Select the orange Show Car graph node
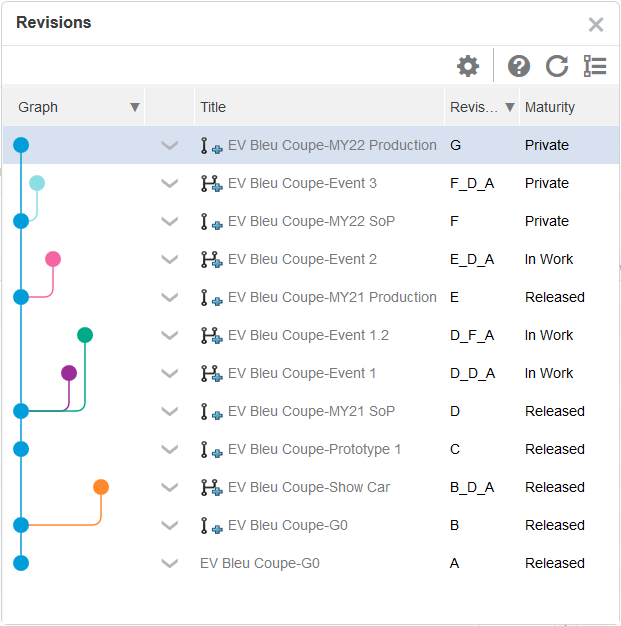The width and height of the screenshot is (621, 626). click(101, 487)
